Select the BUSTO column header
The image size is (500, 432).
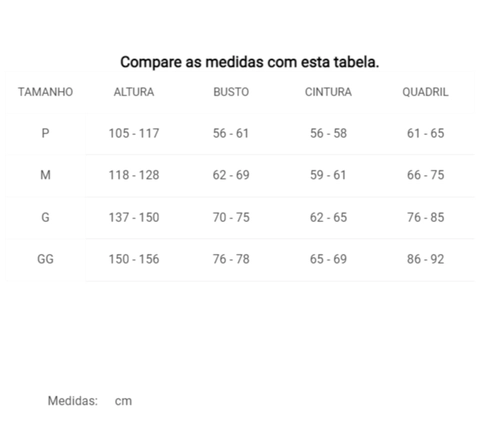click(231, 92)
